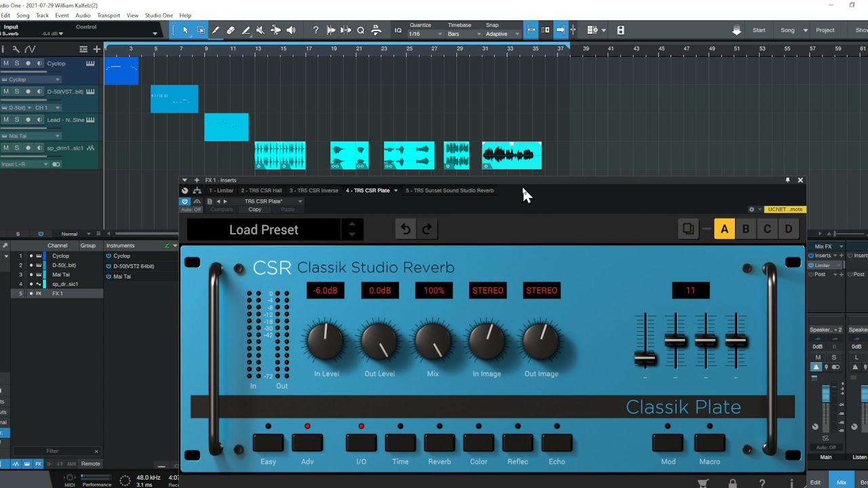Screen dimensions: 868x488
Task: Click the undo arrow in CSR
Action: pos(406,229)
